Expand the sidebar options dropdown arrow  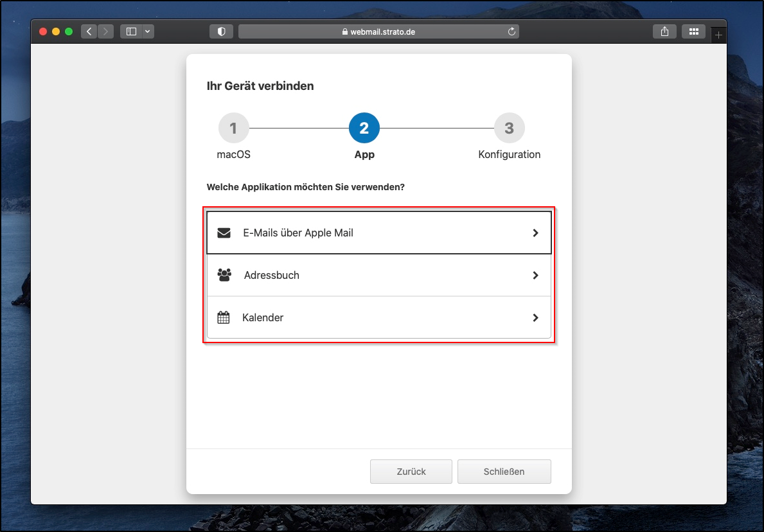[x=148, y=31]
